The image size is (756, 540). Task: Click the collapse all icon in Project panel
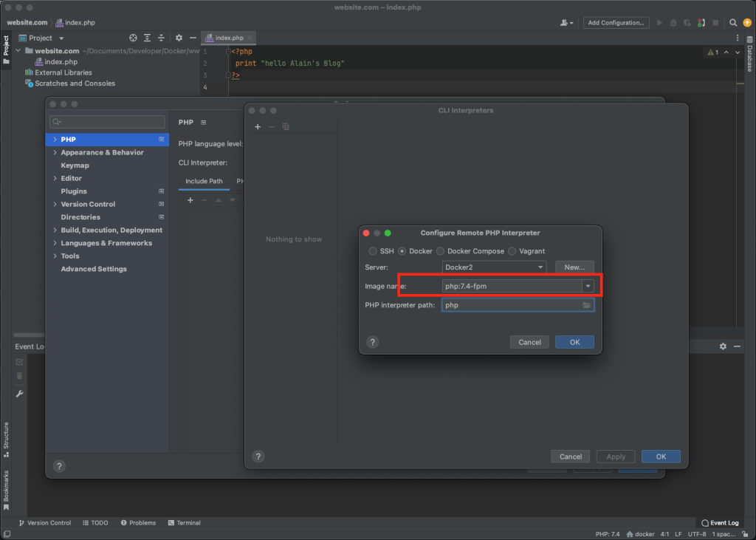click(x=161, y=38)
